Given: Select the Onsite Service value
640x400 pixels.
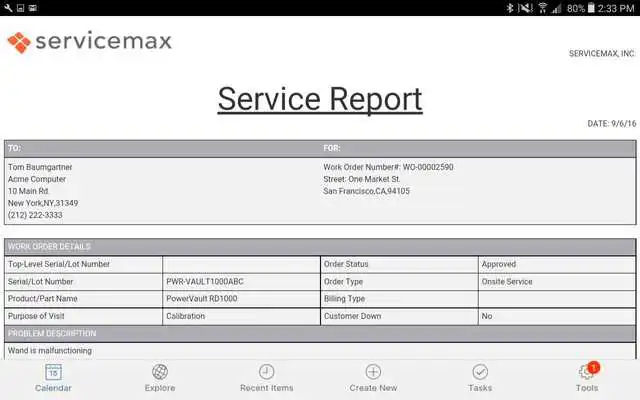Looking at the screenshot, I should pos(507,282).
